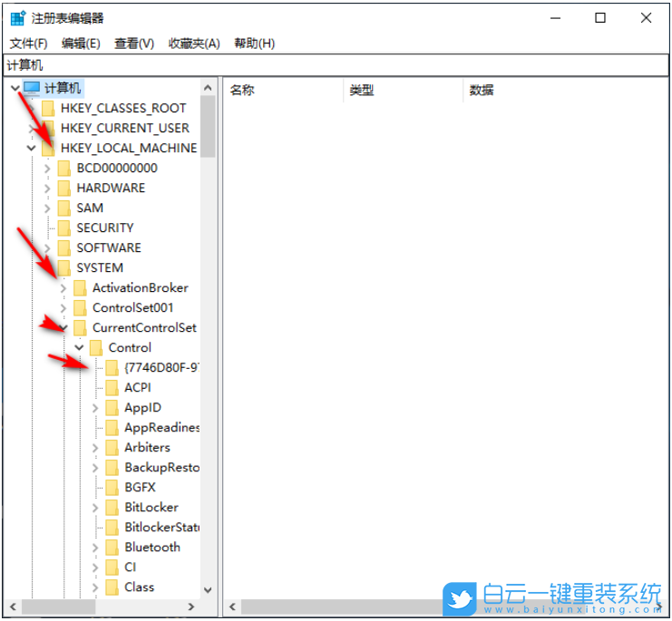
Task: Click tree pane scroll down arrow
Action: tap(208, 590)
